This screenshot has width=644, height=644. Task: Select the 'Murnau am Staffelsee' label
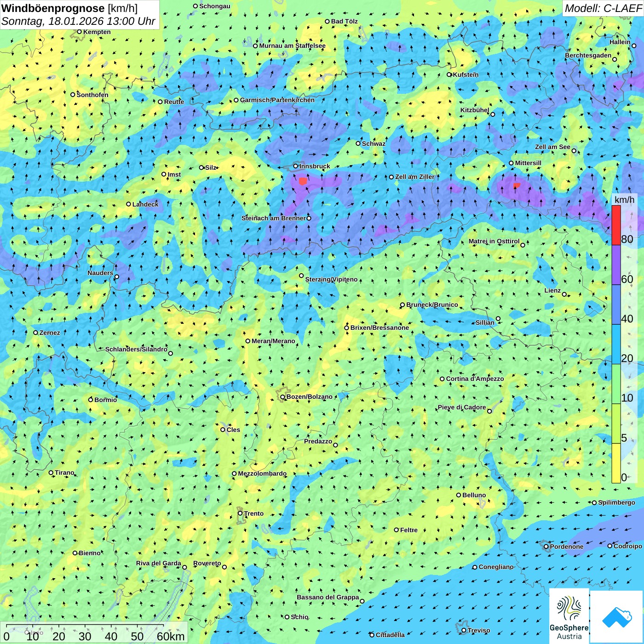point(292,46)
